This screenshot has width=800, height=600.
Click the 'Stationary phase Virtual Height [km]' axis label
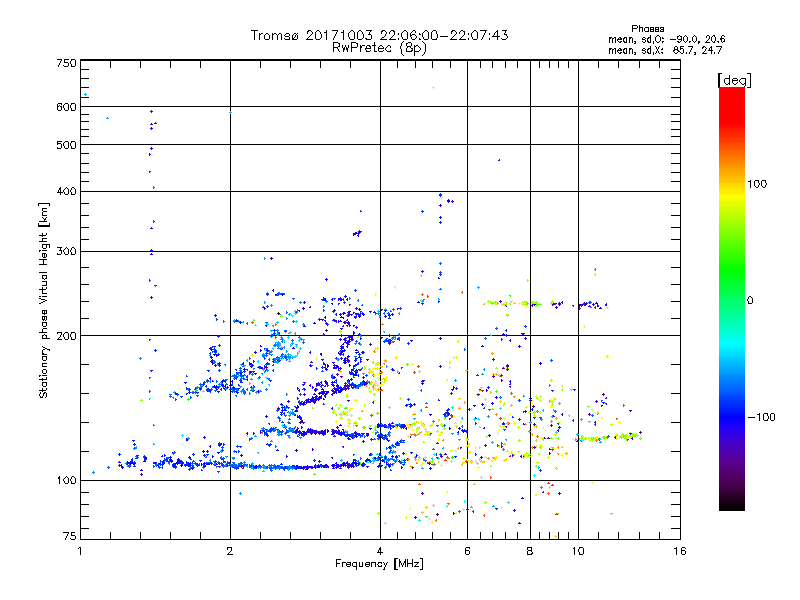(44, 300)
